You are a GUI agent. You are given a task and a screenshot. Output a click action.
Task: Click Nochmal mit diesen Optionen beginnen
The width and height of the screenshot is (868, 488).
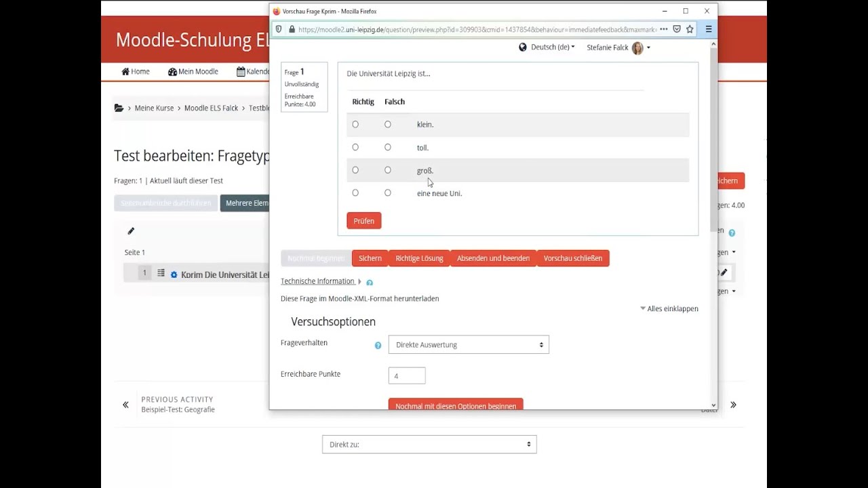pos(456,405)
